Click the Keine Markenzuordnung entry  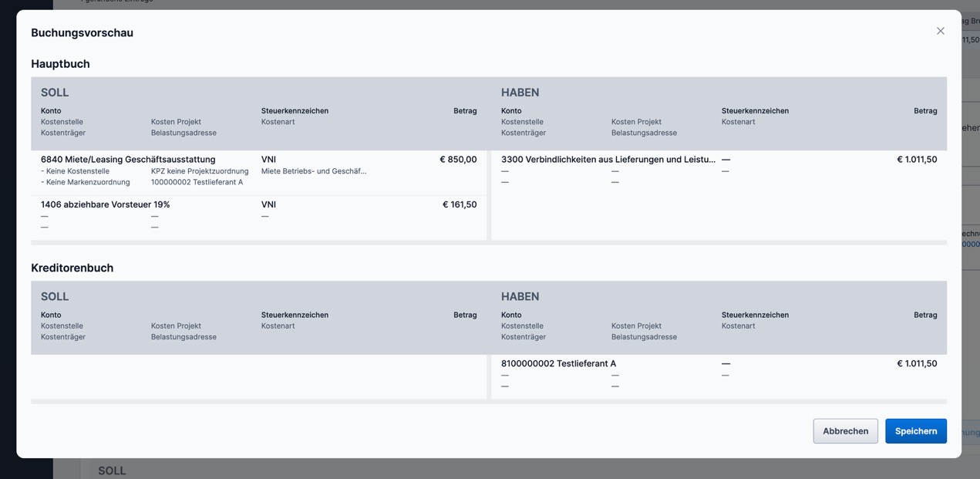pyautogui.click(x=87, y=182)
